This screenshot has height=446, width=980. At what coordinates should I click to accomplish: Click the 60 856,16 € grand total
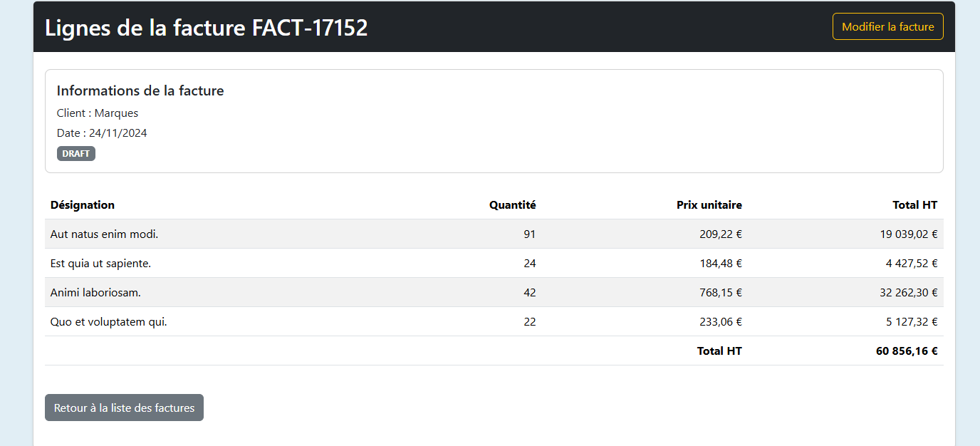pyautogui.click(x=907, y=351)
